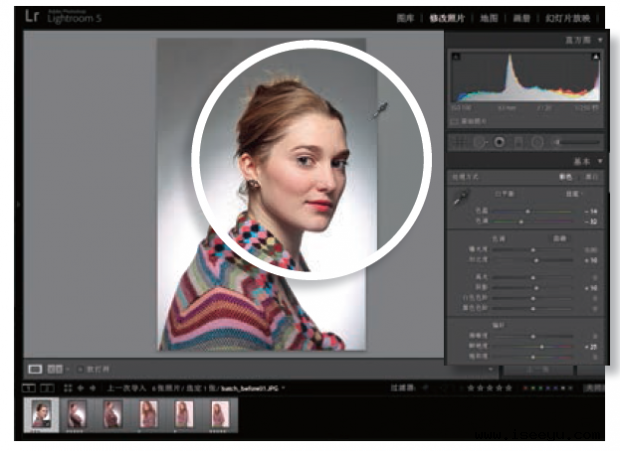Switch to loupe view icon in toolbar
This screenshot has width=620, height=451.
[35, 369]
